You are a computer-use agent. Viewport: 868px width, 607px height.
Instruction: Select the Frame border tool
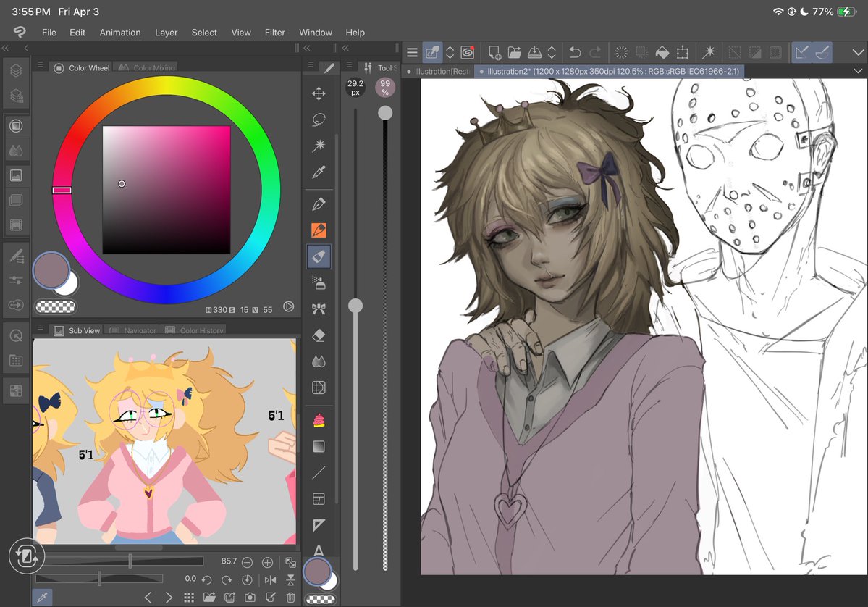(319, 499)
